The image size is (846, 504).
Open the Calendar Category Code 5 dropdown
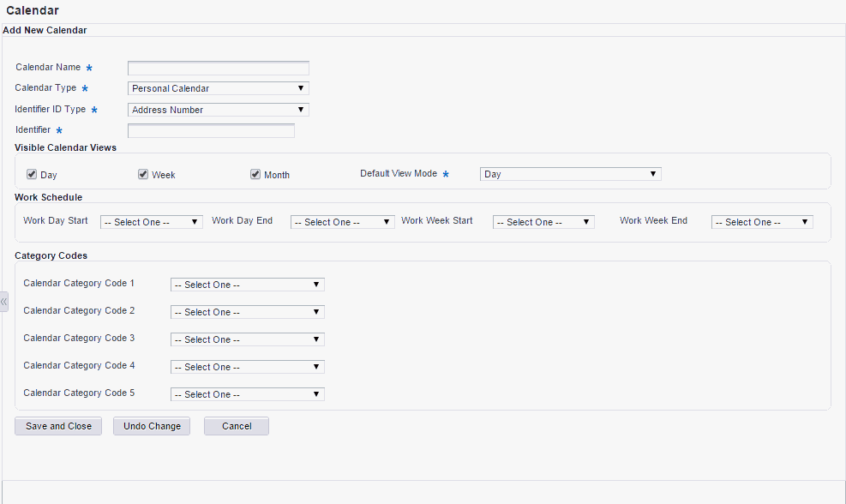tap(248, 394)
